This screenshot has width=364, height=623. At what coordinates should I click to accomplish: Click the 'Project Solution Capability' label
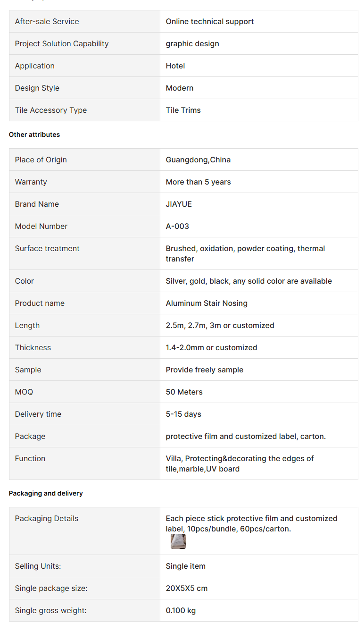pyautogui.click(x=62, y=43)
